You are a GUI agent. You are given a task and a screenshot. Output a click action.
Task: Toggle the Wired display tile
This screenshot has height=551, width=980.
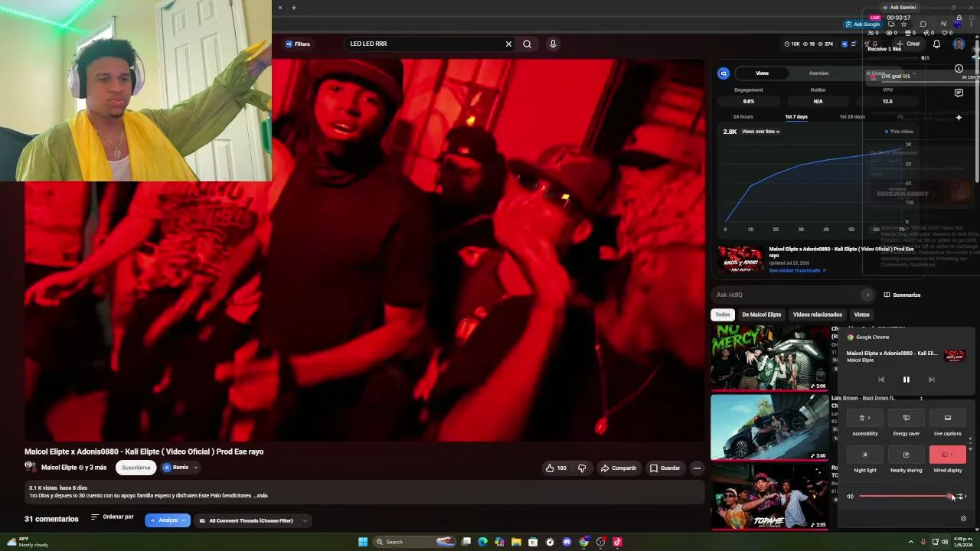coord(948,455)
